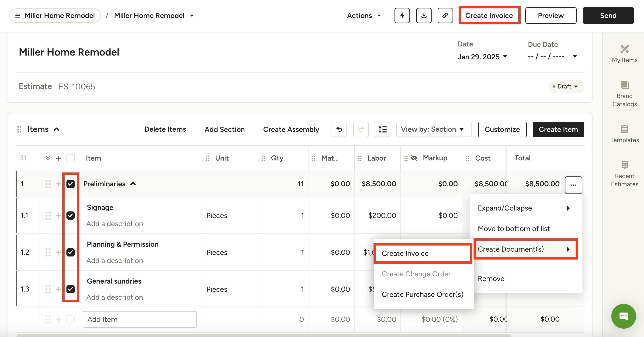644x337 pixels.
Task: Click Create Assembly
Action: 291,129
